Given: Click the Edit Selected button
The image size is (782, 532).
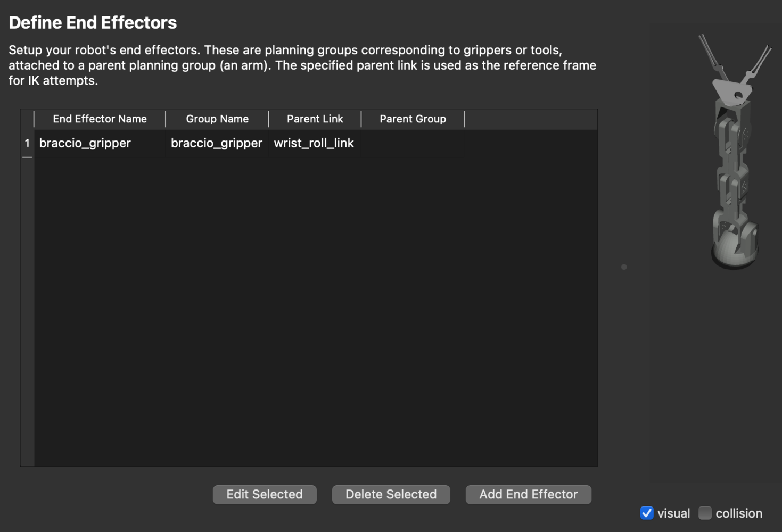Looking at the screenshot, I should (265, 494).
